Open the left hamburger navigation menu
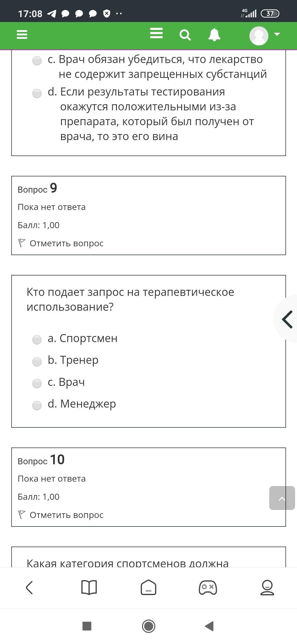Screen dimensions: 297x644 click(x=22, y=35)
